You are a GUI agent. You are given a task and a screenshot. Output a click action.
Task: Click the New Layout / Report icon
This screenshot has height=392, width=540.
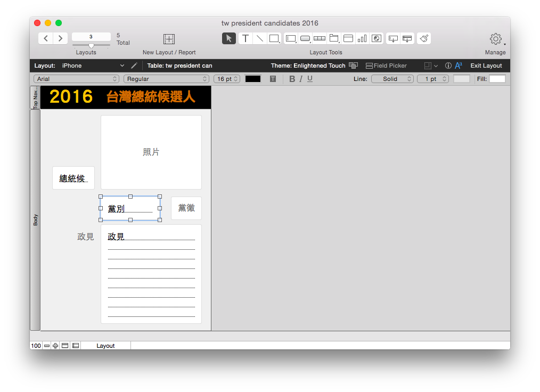coord(169,39)
